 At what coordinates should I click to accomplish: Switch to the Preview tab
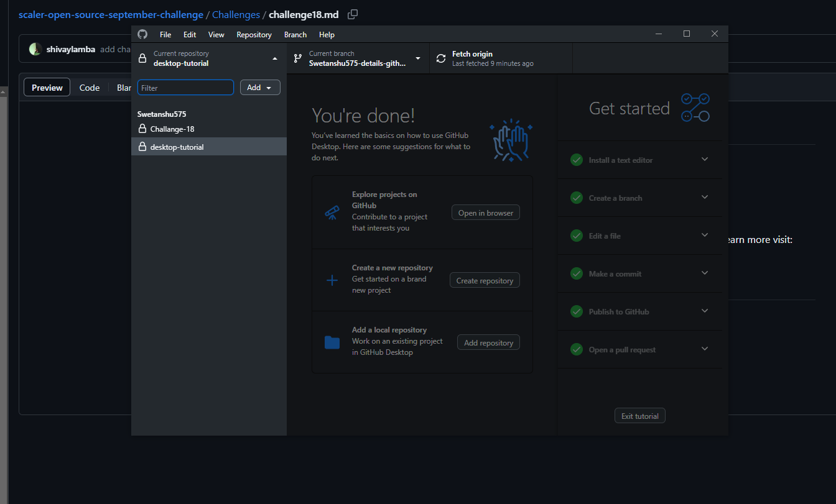(x=46, y=87)
